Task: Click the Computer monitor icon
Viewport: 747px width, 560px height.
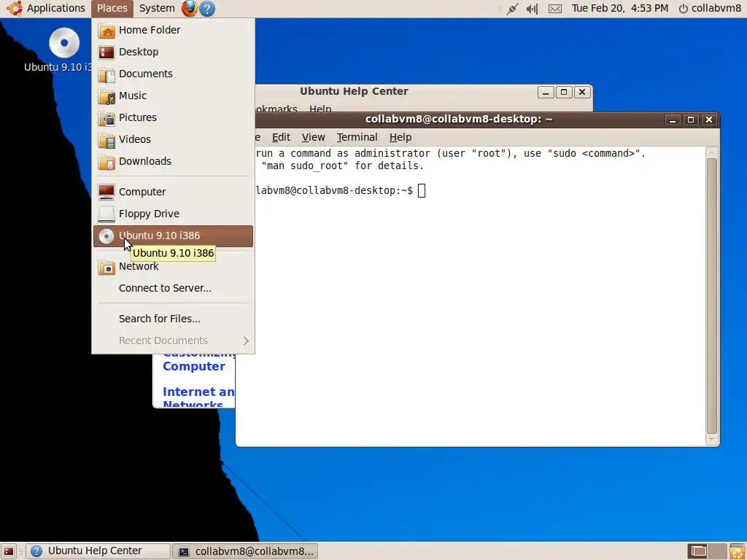Action: [107, 192]
